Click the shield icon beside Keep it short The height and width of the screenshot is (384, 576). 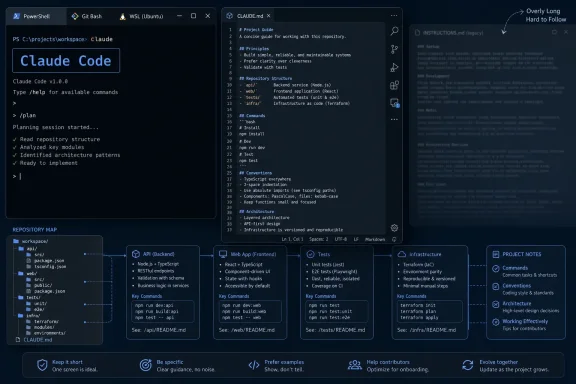pos(42,365)
